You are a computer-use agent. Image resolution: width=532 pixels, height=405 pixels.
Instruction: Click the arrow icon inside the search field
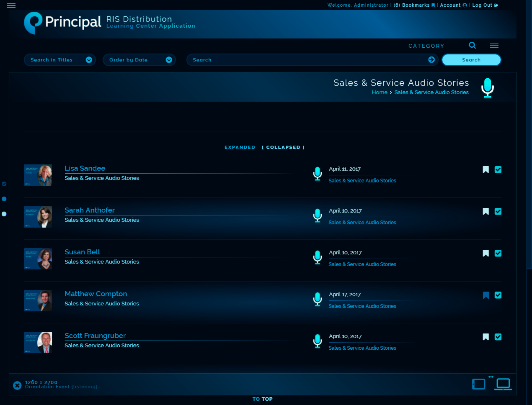[431, 60]
